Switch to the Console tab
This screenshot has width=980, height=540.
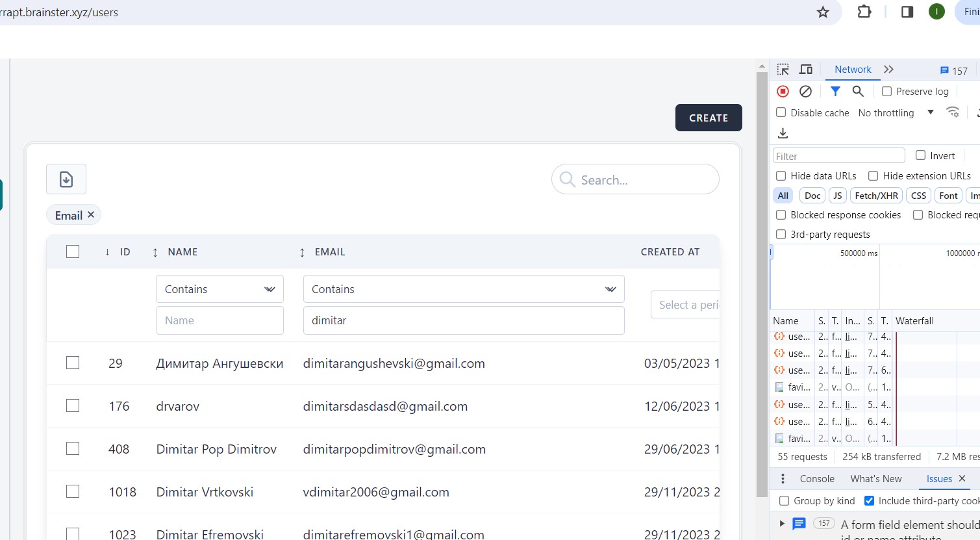point(816,479)
